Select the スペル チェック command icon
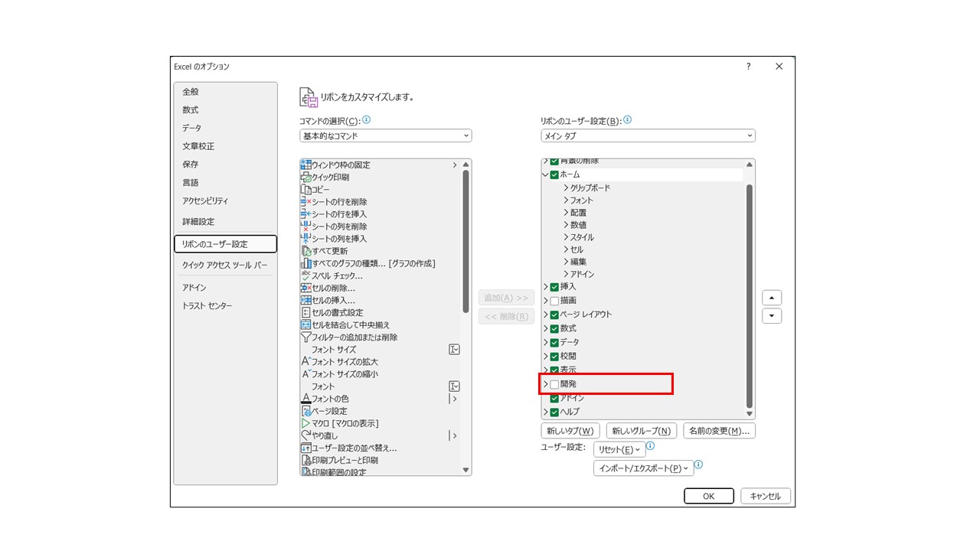 click(x=305, y=275)
